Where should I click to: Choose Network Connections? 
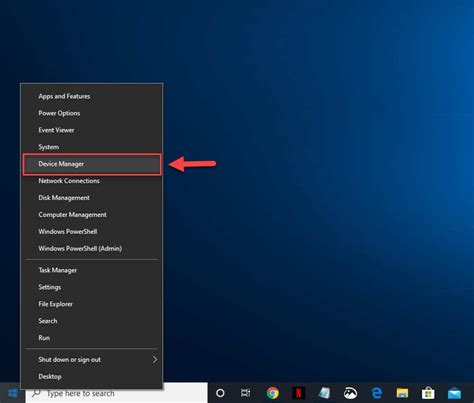pos(92,181)
